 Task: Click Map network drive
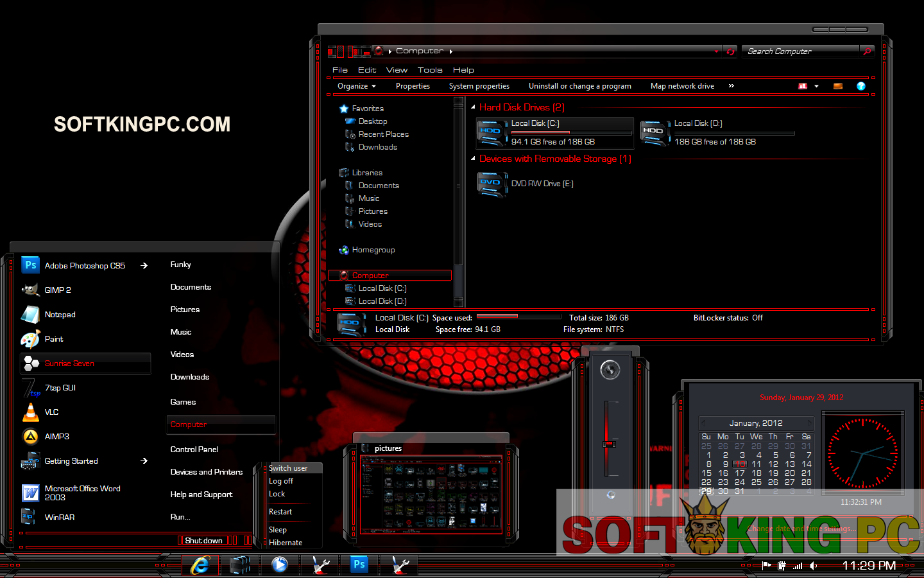pos(682,86)
